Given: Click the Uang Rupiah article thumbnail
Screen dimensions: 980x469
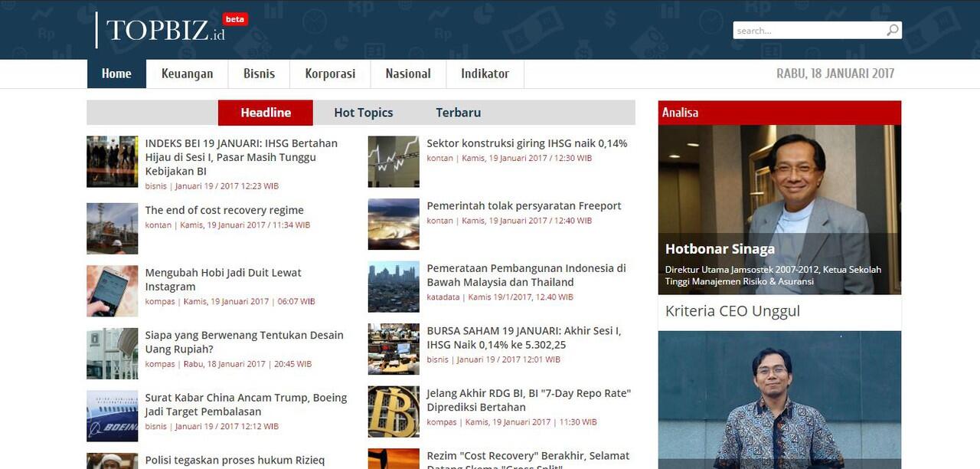Looking at the screenshot, I should pos(113,353).
